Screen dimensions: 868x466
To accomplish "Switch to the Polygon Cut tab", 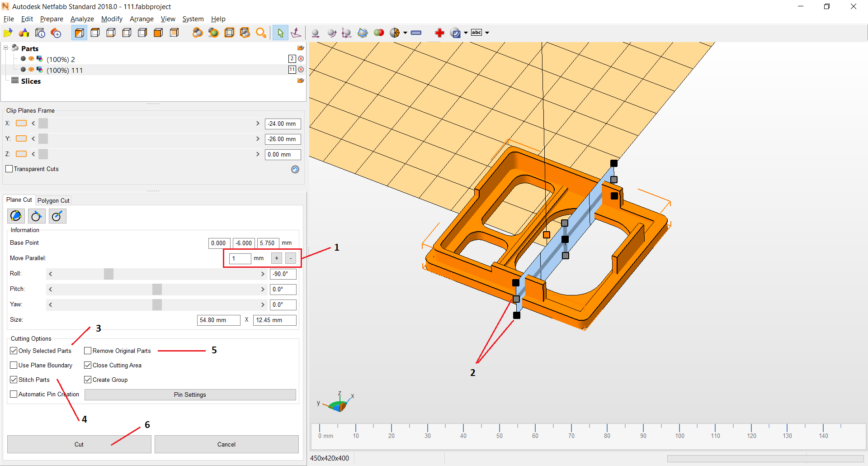I will [53, 200].
